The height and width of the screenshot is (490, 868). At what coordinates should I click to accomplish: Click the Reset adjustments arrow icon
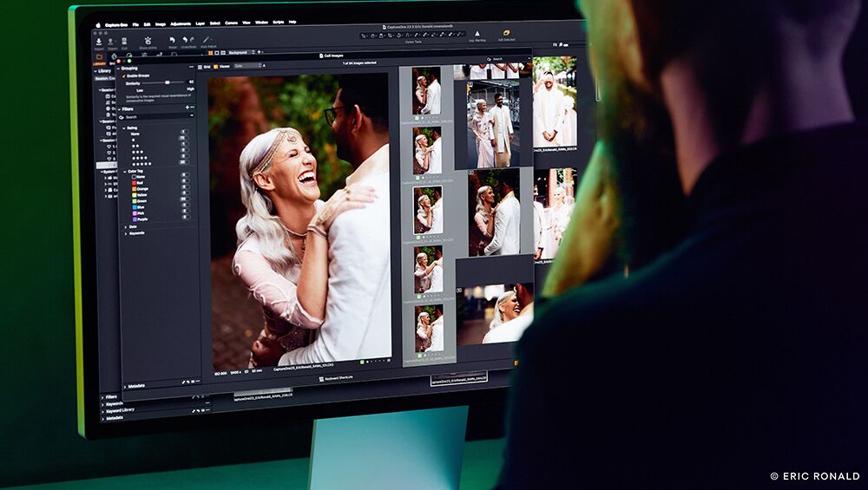tap(172, 40)
